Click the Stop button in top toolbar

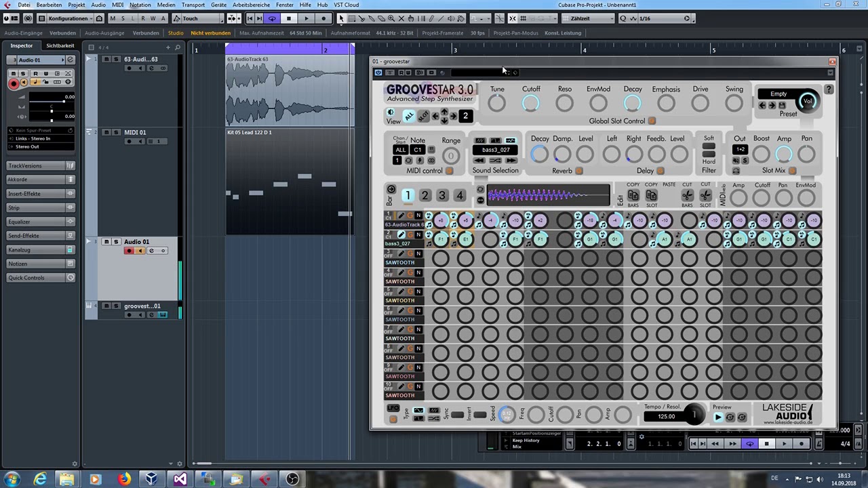click(289, 18)
